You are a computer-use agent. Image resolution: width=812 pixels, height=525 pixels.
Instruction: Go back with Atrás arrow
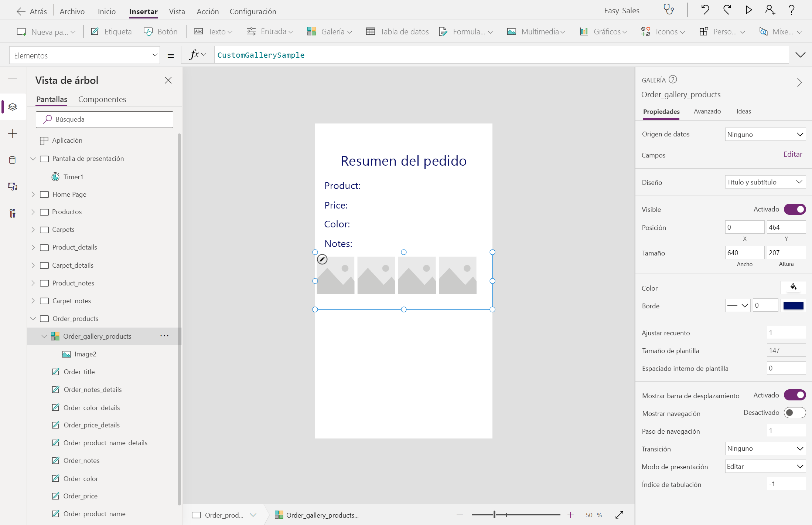click(32, 11)
